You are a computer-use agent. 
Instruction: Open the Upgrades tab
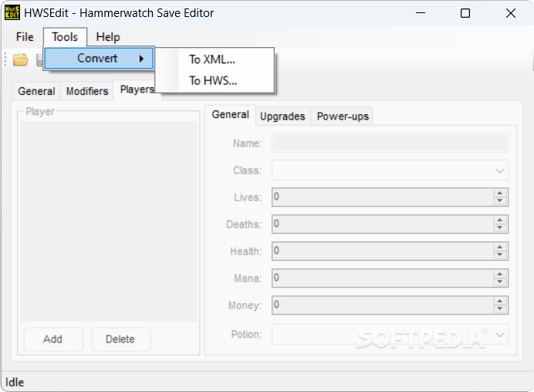(x=282, y=117)
